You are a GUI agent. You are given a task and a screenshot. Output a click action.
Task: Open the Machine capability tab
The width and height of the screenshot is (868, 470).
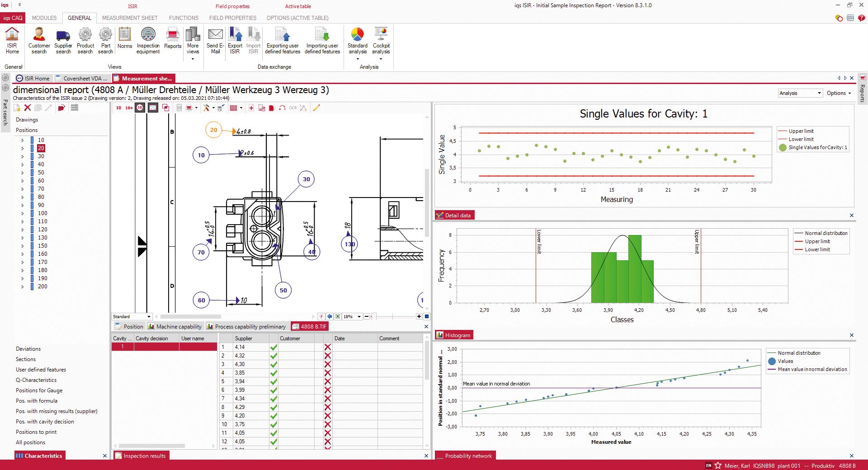click(x=175, y=326)
